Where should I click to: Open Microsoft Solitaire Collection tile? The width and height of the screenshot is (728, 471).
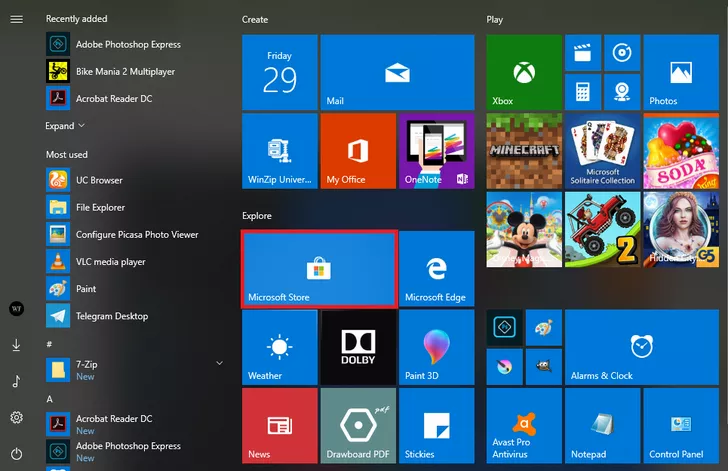coord(603,151)
